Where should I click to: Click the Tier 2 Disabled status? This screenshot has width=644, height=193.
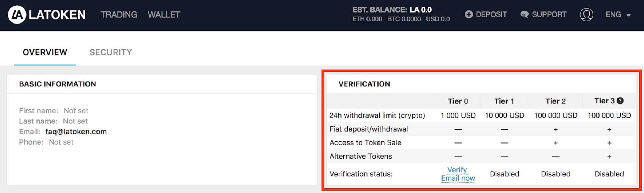click(556, 174)
